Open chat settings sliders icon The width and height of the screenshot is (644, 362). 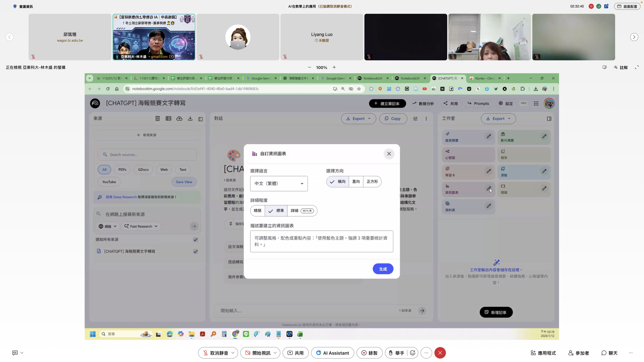click(x=415, y=119)
